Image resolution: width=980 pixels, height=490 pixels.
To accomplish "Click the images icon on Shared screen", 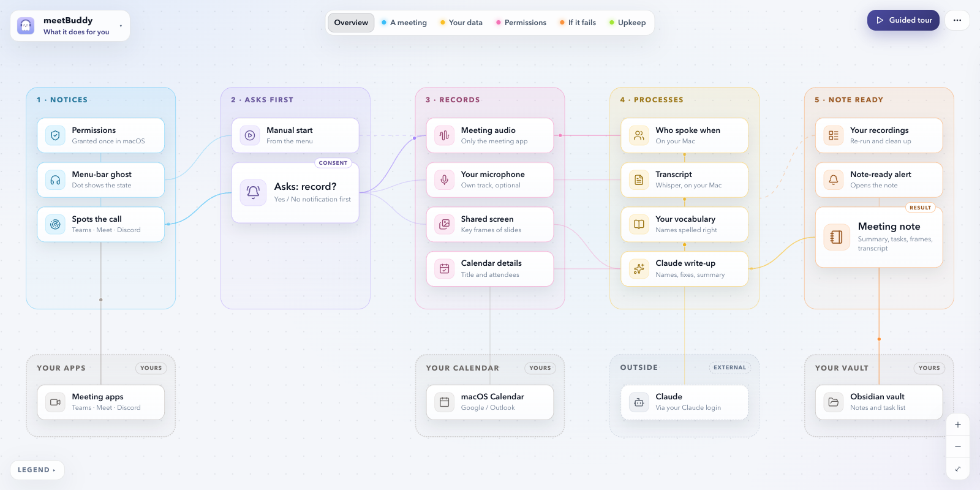I will coord(445,224).
